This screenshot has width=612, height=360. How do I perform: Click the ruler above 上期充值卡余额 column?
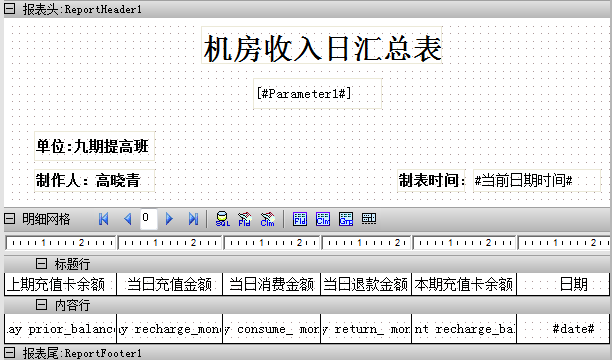(x=60, y=242)
